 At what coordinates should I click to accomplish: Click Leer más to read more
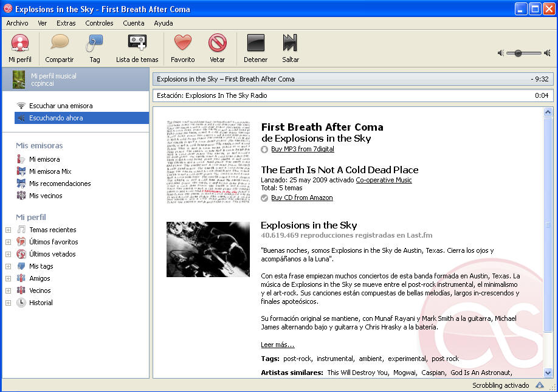pyautogui.click(x=278, y=345)
